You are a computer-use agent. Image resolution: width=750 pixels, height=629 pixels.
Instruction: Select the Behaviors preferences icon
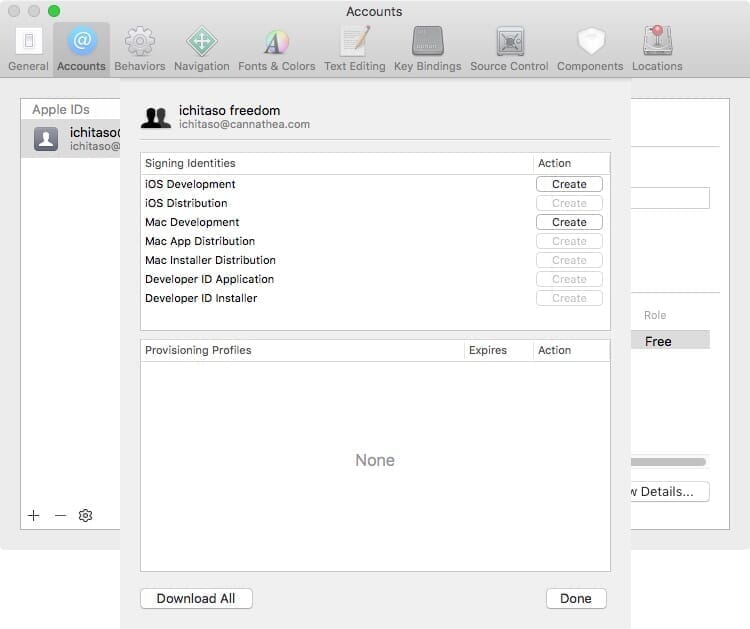pyautogui.click(x=139, y=48)
